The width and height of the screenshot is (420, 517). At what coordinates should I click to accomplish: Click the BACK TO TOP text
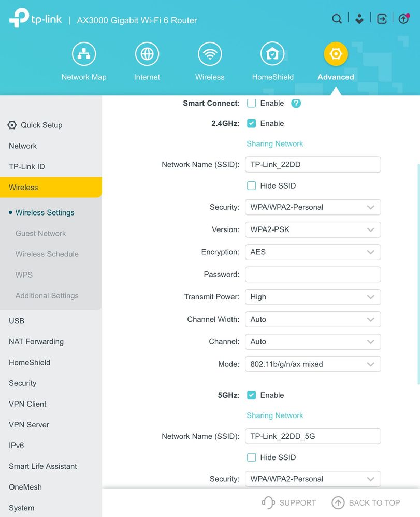[x=374, y=503]
